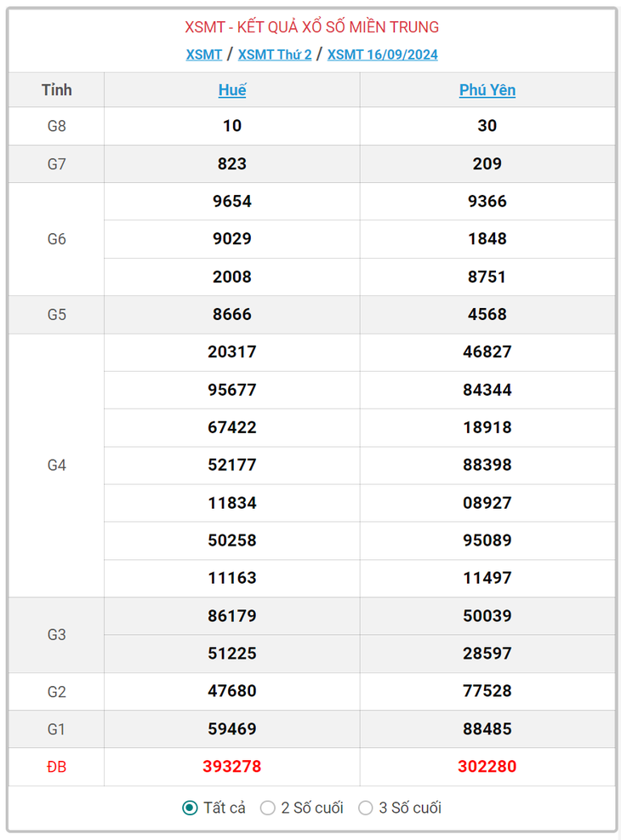The width and height of the screenshot is (621, 840).
Task: Click the Huế special prize 393278
Action: (x=231, y=767)
